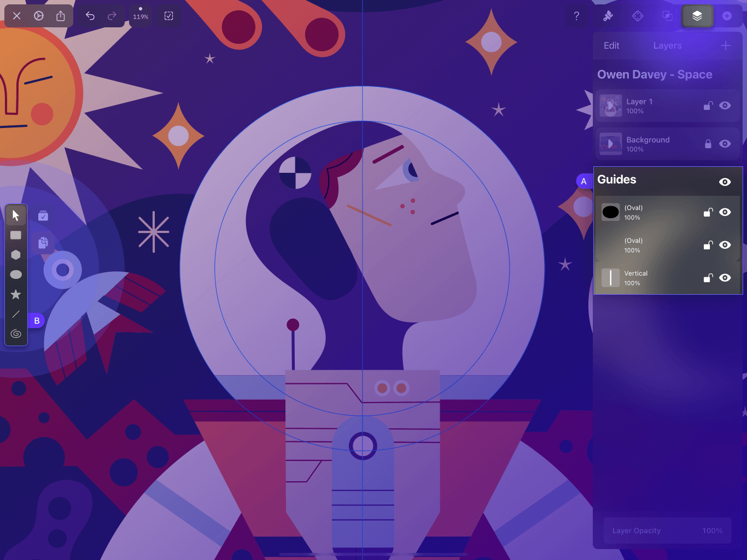The height and width of the screenshot is (560, 747).
Task: Click the Background layer name text
Action: coord(648,140)
